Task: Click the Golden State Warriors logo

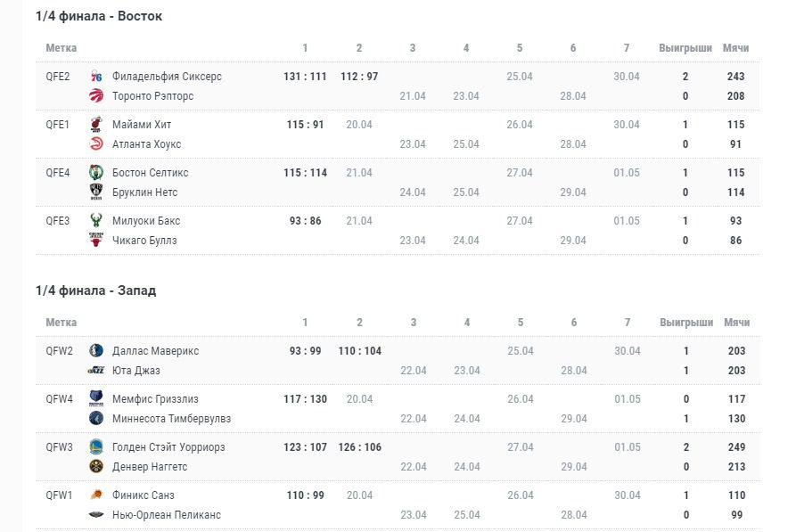Action: pos(96,447)
